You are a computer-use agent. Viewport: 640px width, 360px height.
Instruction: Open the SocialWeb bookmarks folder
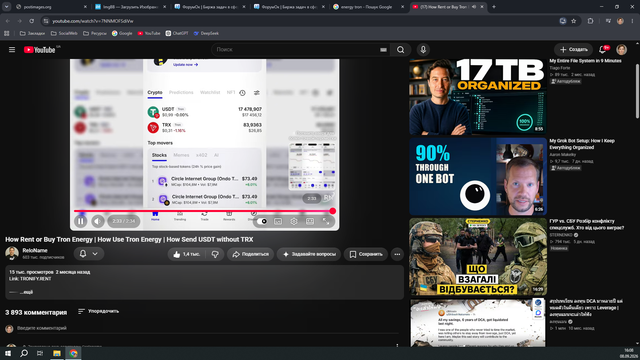tap(64, 33)
